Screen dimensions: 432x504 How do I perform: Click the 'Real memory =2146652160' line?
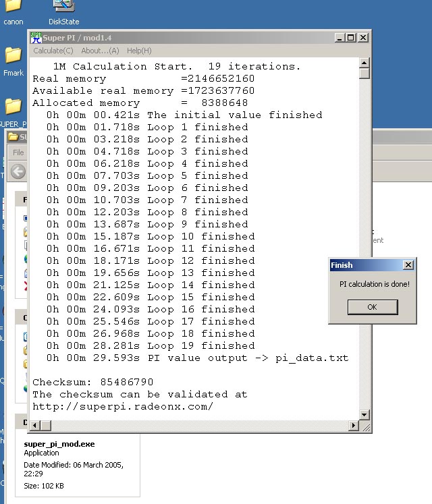pos(144,79)
